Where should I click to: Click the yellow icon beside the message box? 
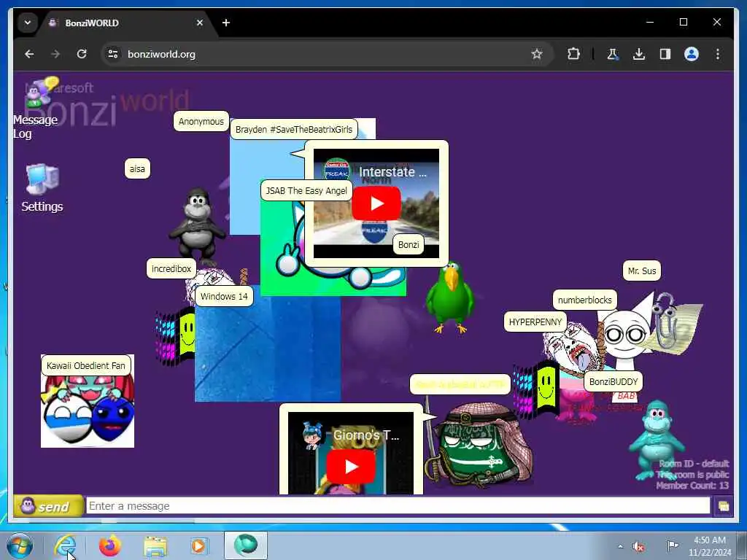[x=723, y=506]
